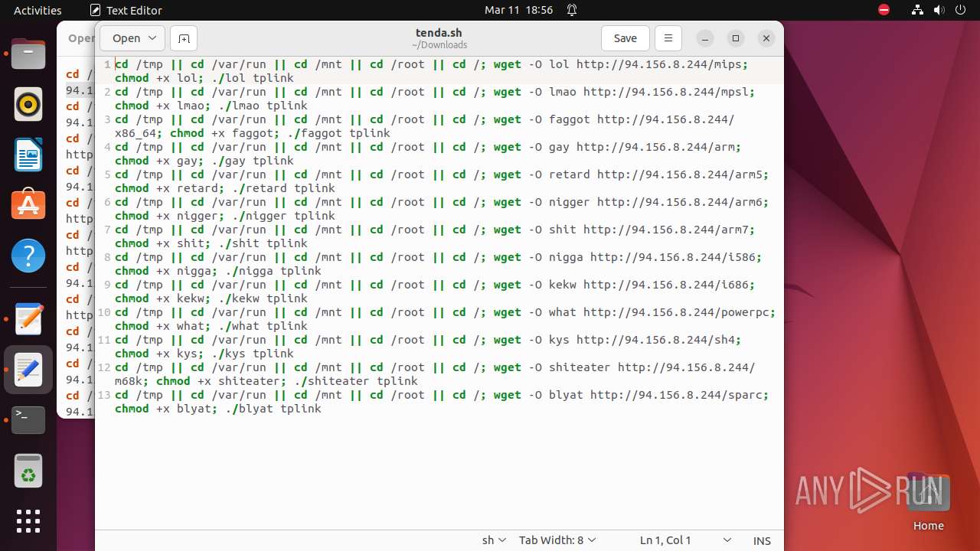The image size is (980, 551).
Task: Close the tenda.sh editor window
Action: [x=766, y=38]
